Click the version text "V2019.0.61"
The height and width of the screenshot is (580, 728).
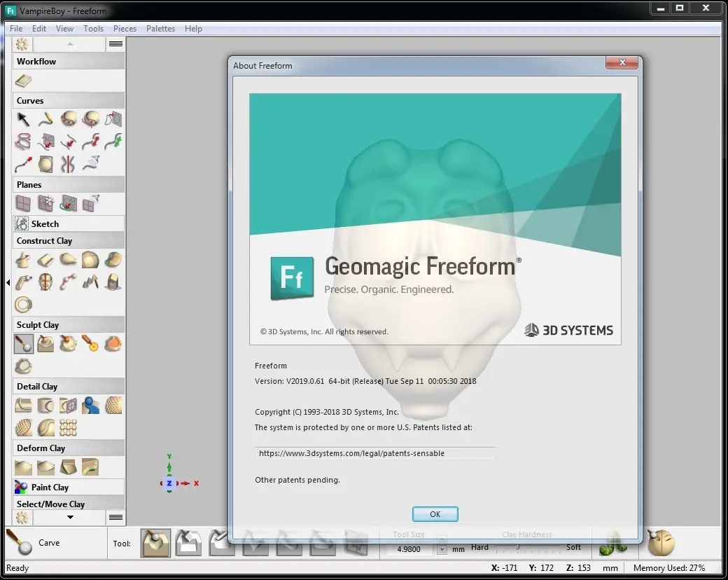pos(305,381)
